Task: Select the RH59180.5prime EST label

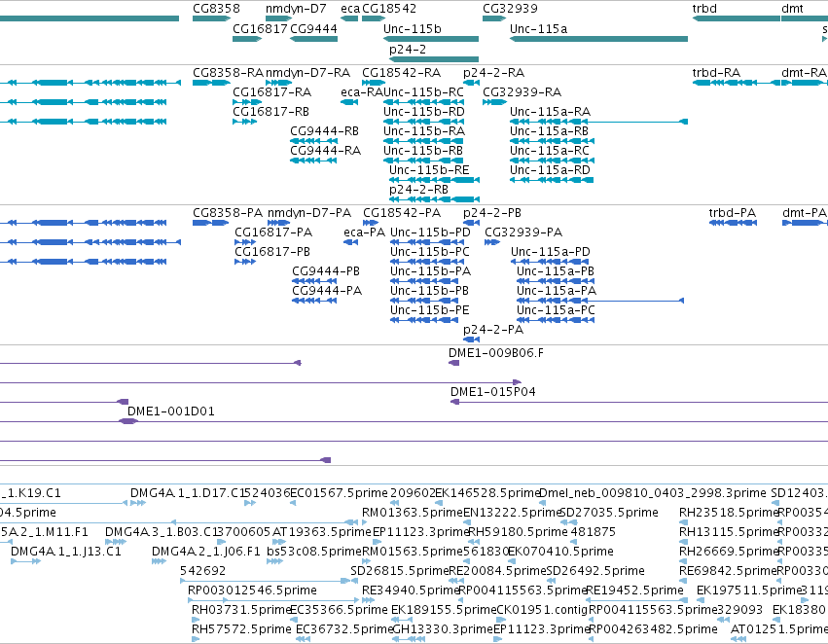Action: [519, 532]
